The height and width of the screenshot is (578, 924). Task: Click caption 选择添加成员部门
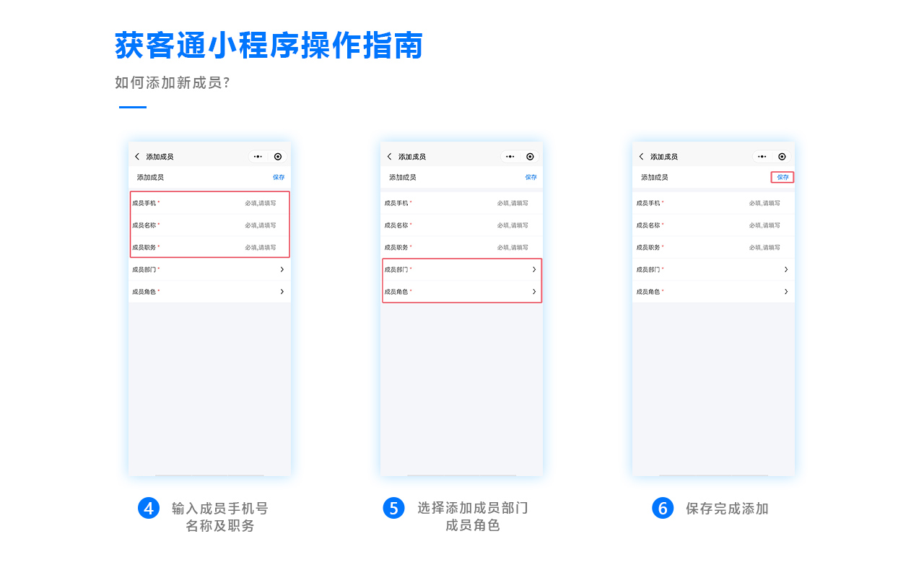click(473, 508)
